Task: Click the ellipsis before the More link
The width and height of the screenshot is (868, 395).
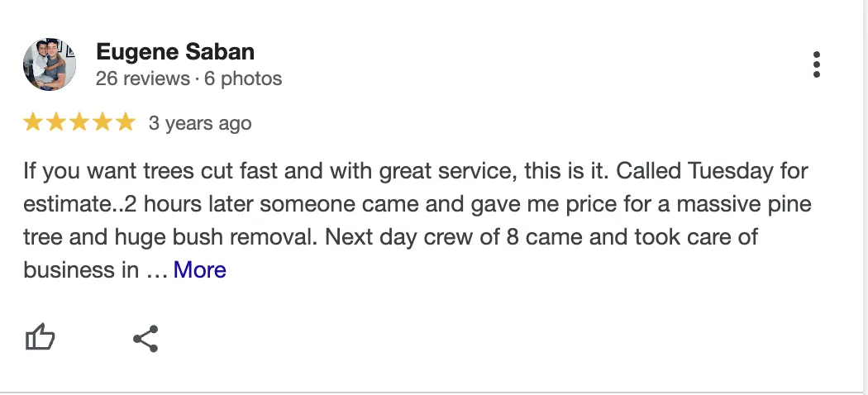Action: [x=157, y=273]
